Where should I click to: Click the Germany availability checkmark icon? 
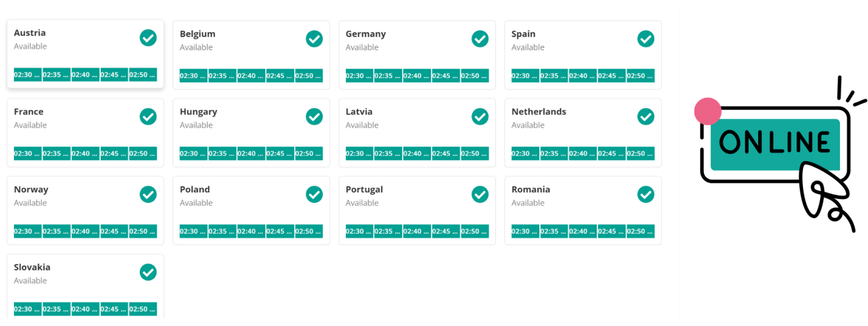tap(480, 39)
